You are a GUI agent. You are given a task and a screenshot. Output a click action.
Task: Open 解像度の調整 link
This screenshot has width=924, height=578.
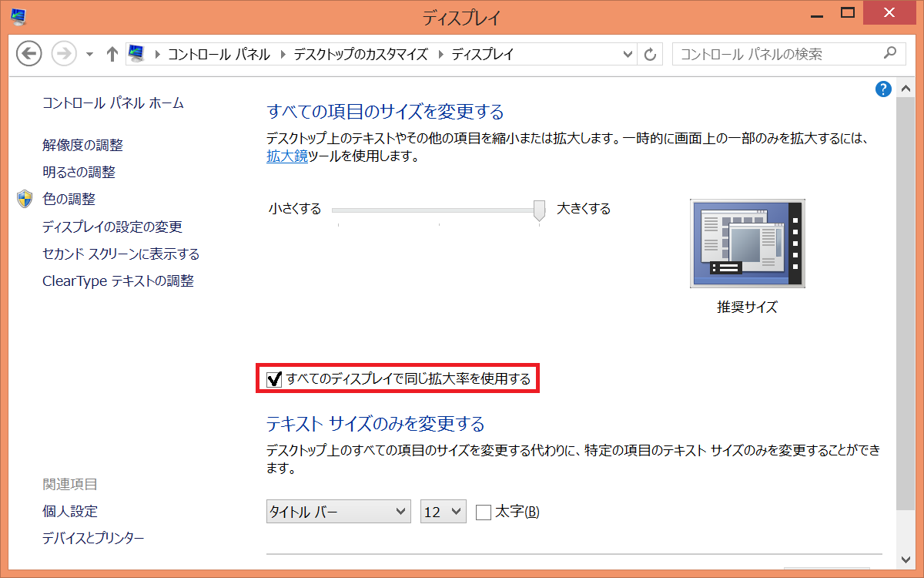coord(82,145)
